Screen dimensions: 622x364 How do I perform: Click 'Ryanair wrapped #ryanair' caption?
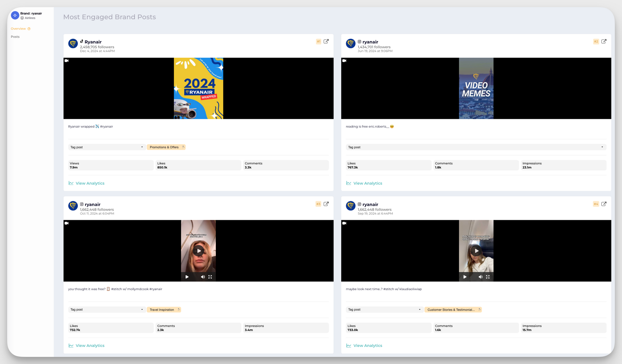coord(91,126)
